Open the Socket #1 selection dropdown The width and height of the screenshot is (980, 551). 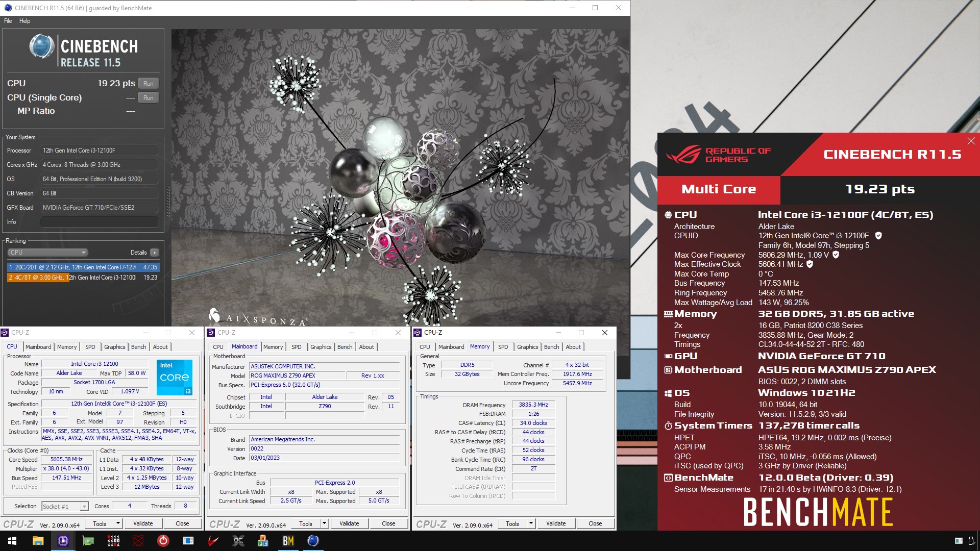click(65, 506)
